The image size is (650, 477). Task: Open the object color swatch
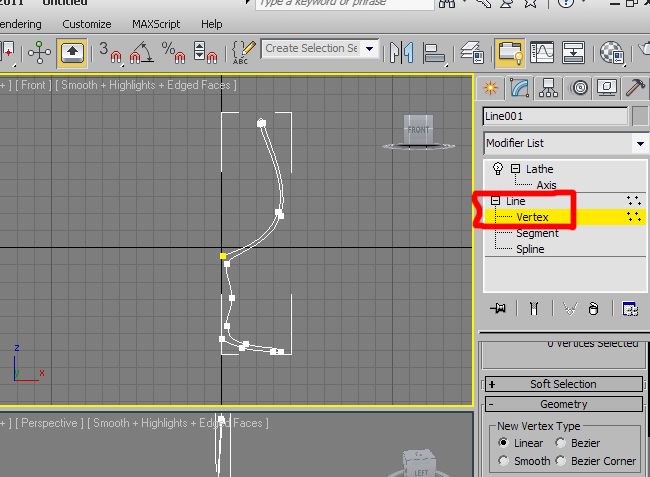[640, 116]
